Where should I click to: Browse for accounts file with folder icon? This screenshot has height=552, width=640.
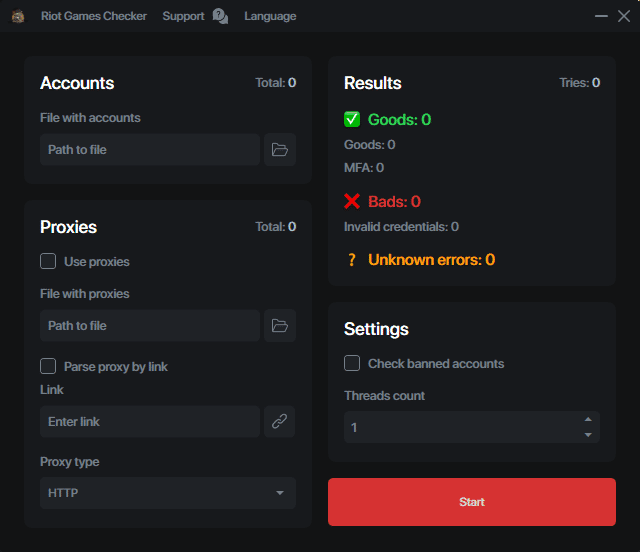(x=280, y=150)
